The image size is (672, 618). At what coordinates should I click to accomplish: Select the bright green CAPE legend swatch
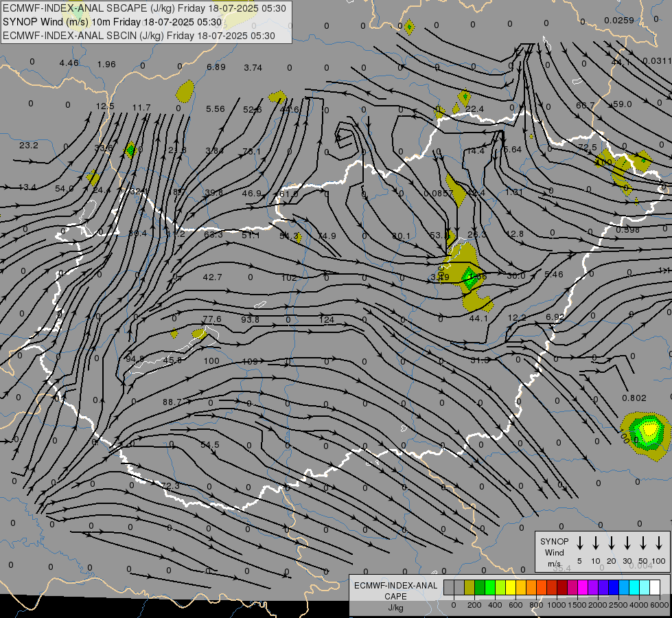[490, 587]
